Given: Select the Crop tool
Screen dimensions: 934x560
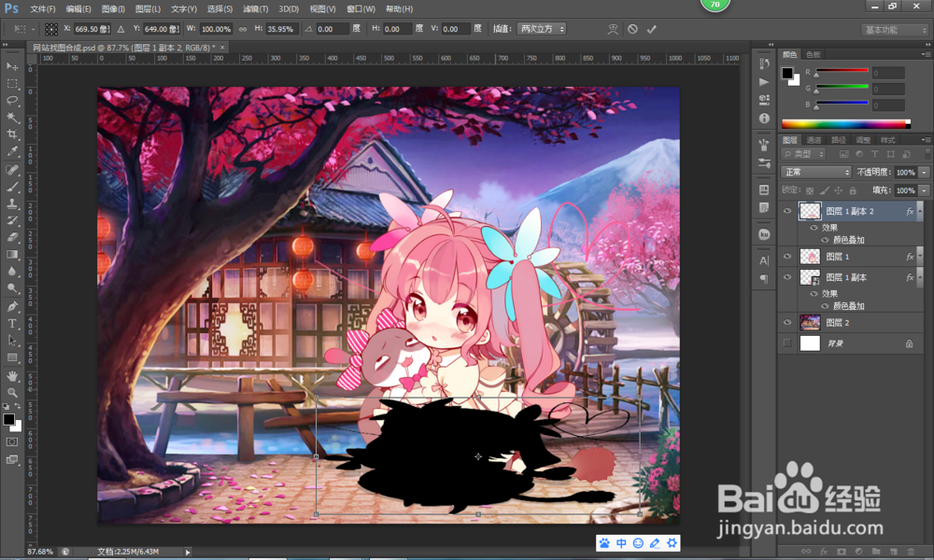Looking at the screenshot, I should coord(12,133).
